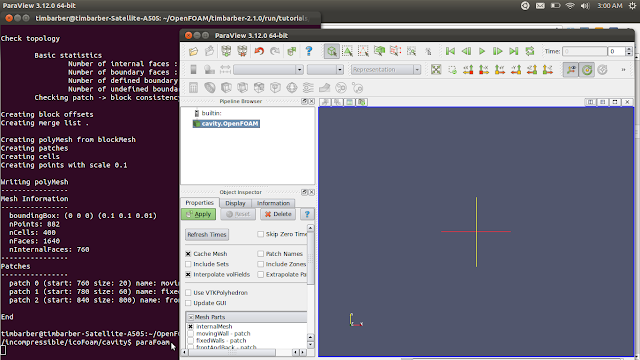Click the Clip filter icon
640x360 pixels.
tap(226, 88)
